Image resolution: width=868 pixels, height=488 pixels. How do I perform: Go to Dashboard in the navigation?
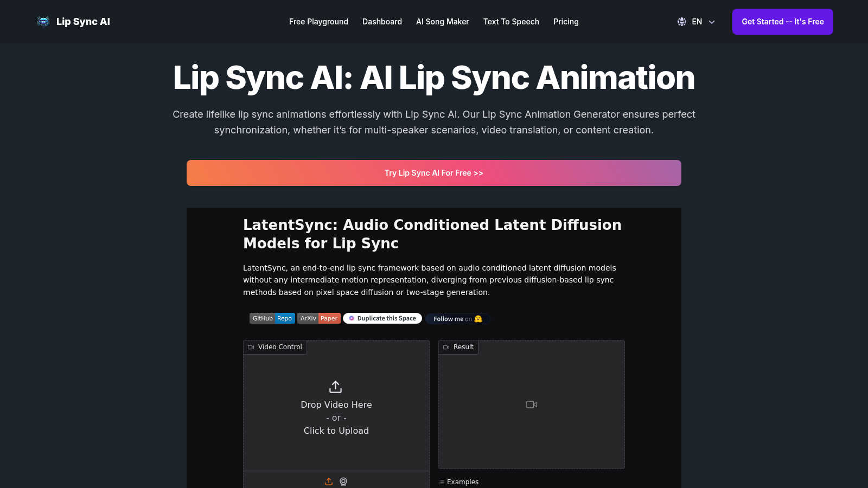(x=382, y=22)
